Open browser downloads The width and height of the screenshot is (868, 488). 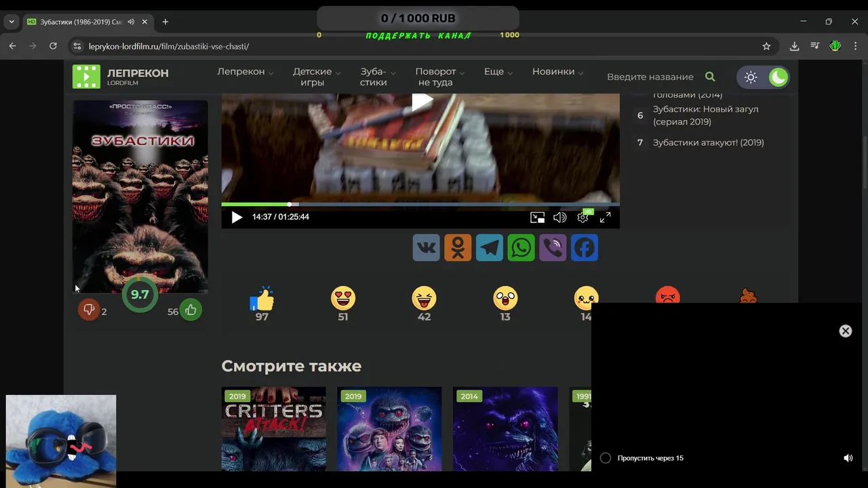(x=794, y=46)
